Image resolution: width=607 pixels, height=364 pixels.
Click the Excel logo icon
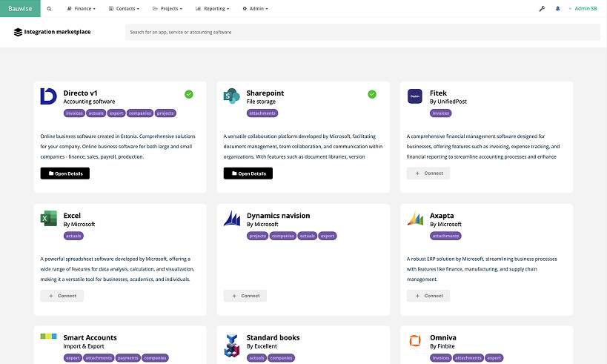tap(48, 219)
